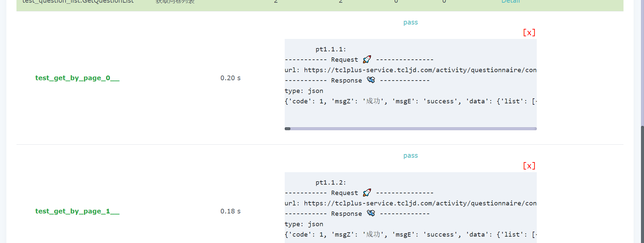Screen dimensions: 644x243
Task: Click the JSON response line in pt1.1.1 log
Action: point(410,101)
